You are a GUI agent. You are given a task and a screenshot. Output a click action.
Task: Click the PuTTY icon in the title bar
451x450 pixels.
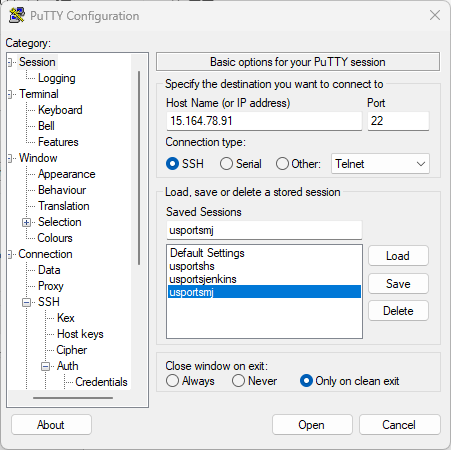click(x=17, y=15)
